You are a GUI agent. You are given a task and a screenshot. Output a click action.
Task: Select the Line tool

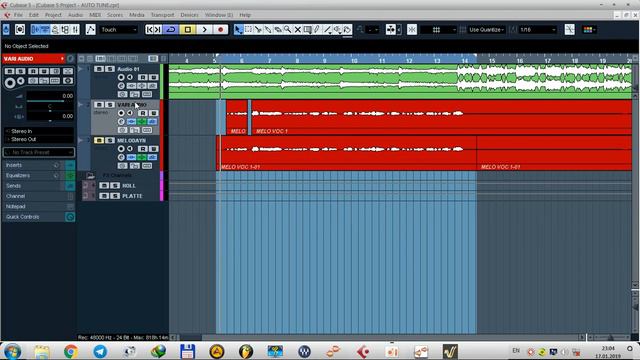click(327, 29)
